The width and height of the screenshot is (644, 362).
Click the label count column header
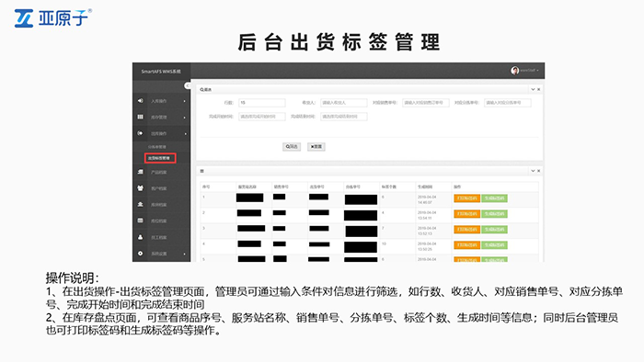(x=388, y=187)
